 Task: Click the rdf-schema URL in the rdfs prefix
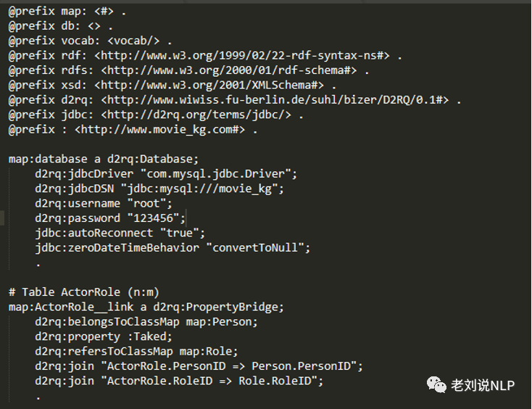coord(229,70)
